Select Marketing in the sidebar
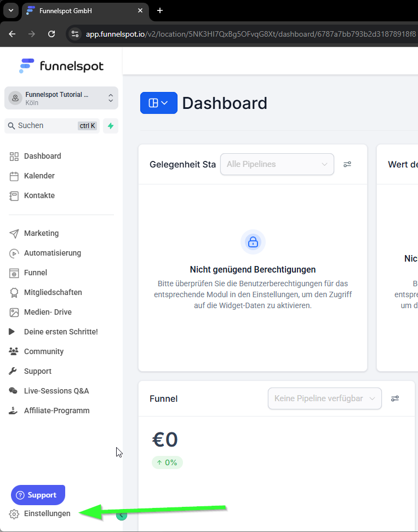418x532 pixels. point(42,233)
